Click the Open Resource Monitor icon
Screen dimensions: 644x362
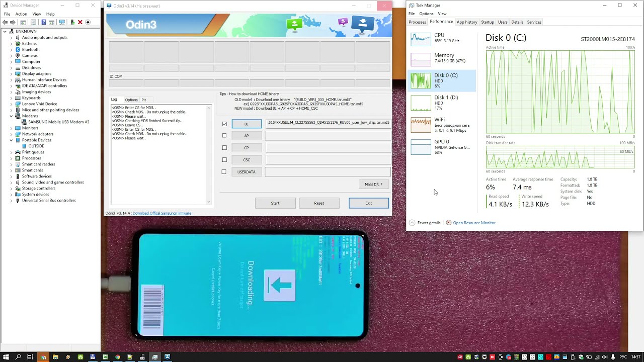tap(449, 223)
